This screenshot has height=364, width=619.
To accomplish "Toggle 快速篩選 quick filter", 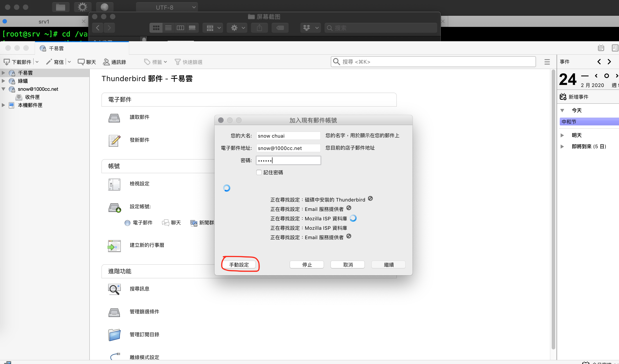I will tap(188, 62).
